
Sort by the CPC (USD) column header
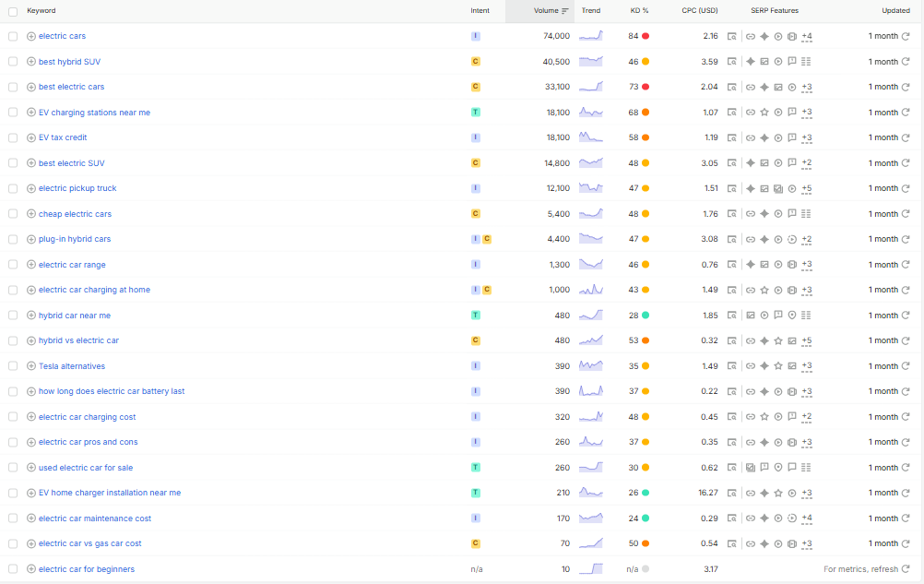(x=700, y=10)
